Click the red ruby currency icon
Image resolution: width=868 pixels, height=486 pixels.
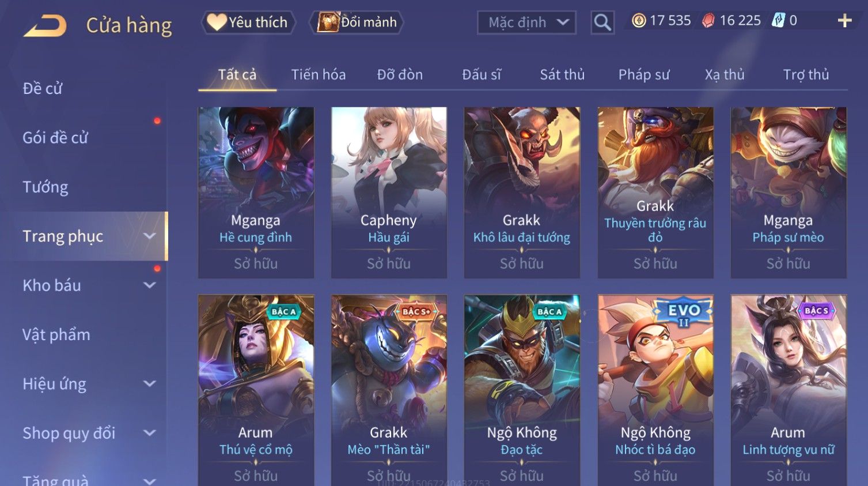point(708,21)
